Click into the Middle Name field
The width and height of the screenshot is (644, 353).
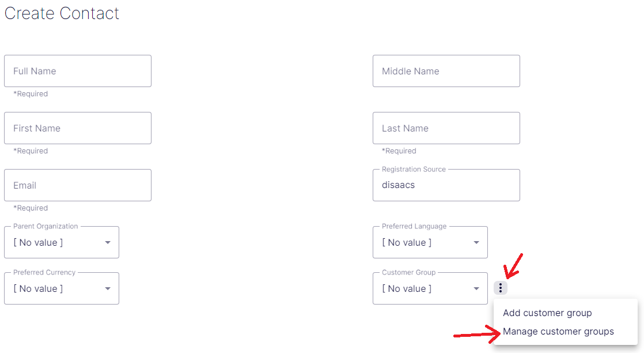tap(446, 71)
